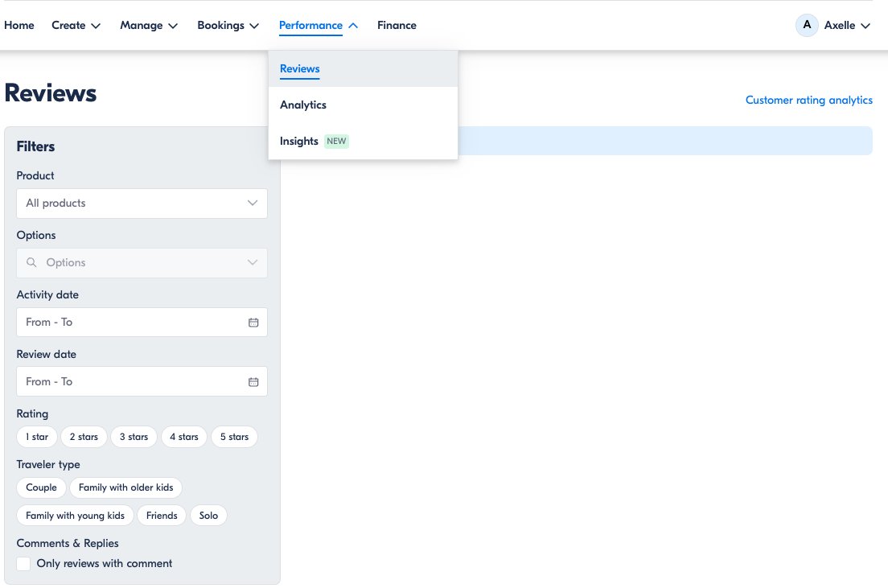Toggle the 5 stars rating filter
The image size is (888, 588).
[x=234, y=437]
